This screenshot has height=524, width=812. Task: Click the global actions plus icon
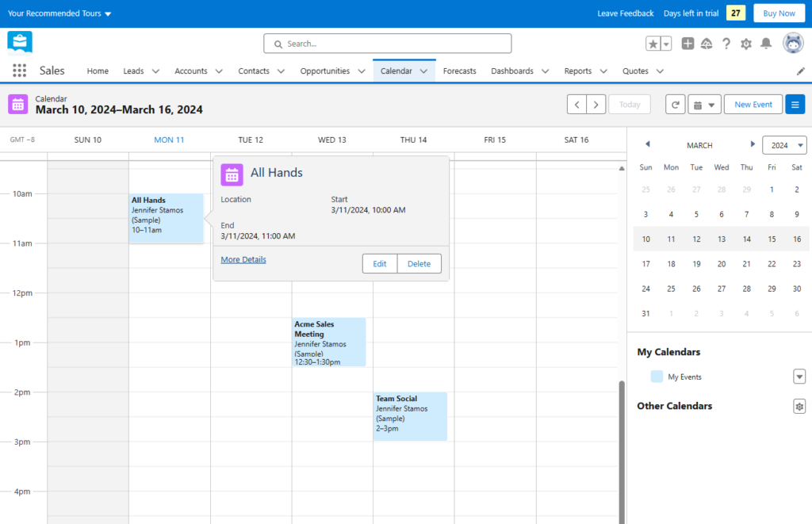tap(688, 44)
